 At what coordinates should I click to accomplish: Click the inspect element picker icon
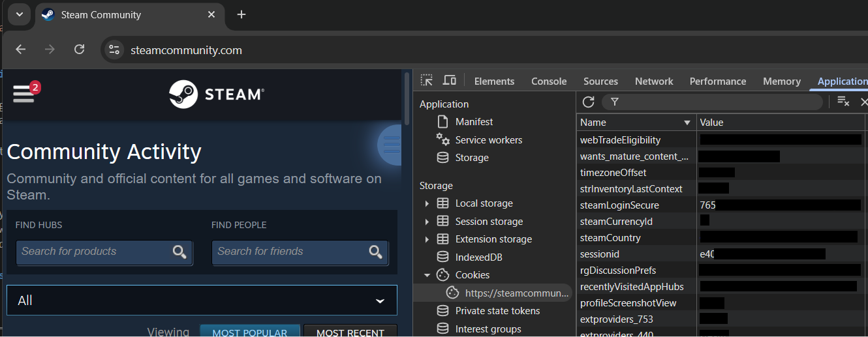click(427, 81)
